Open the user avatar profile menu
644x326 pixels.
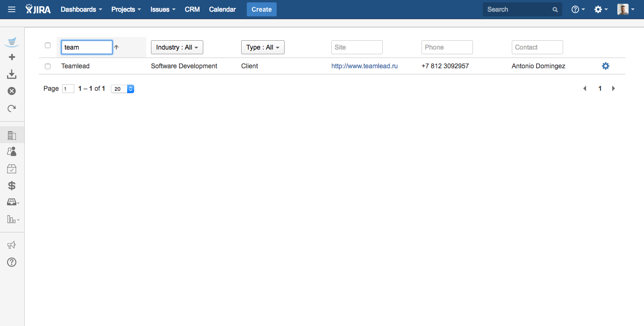coord(625,9)
